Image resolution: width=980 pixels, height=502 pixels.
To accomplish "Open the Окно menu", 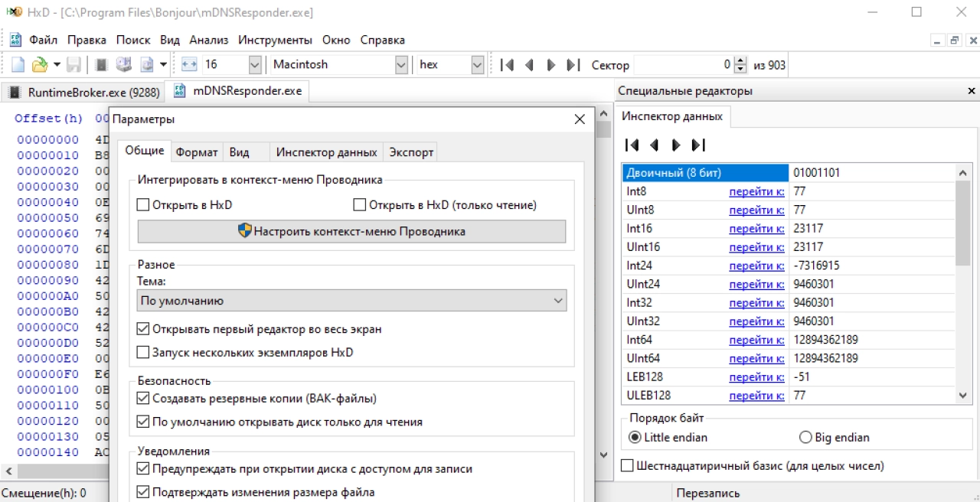I will 336,40.
